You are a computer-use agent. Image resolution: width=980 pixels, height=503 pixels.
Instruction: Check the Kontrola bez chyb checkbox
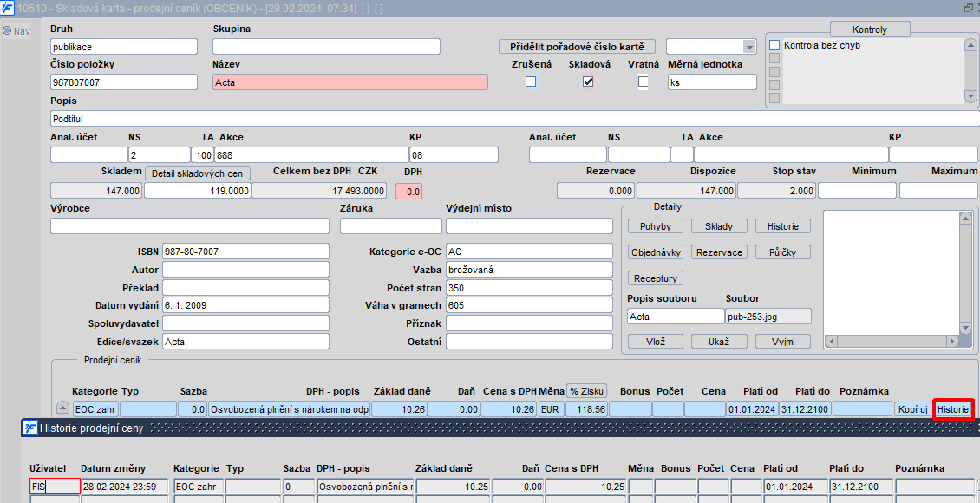774,45
